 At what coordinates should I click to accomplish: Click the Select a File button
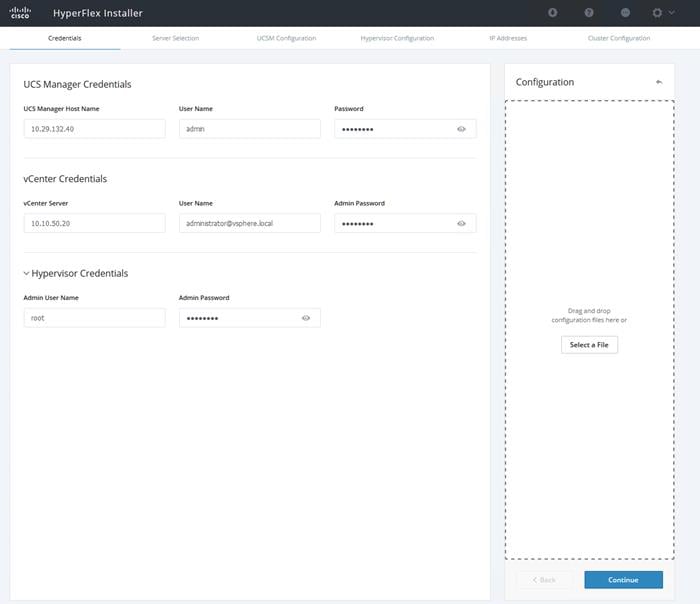pyautogui.click(x=589, y=345)
